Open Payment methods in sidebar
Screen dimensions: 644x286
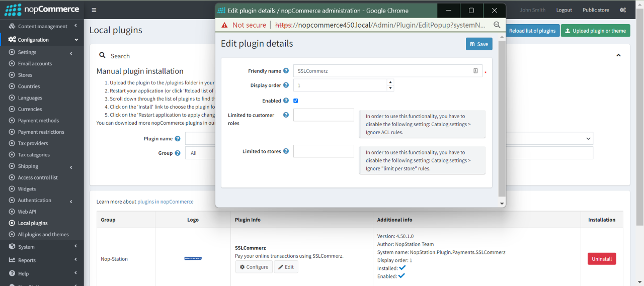pyautogui.click(x=38, y=121)
